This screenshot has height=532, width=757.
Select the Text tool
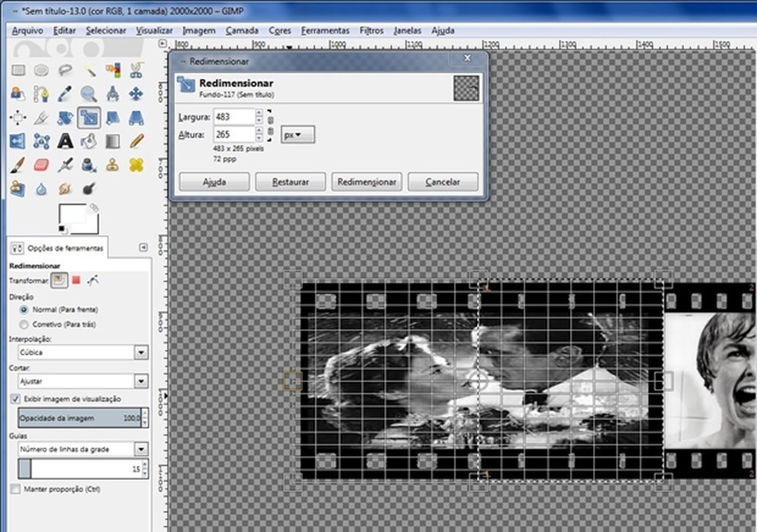65,141
